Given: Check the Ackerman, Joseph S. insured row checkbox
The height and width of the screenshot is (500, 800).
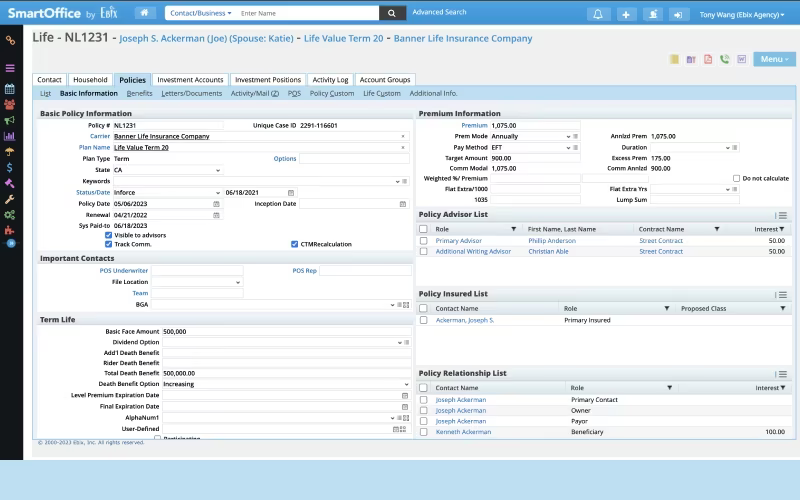Looking at the screenshot, I should coord(423,320).
